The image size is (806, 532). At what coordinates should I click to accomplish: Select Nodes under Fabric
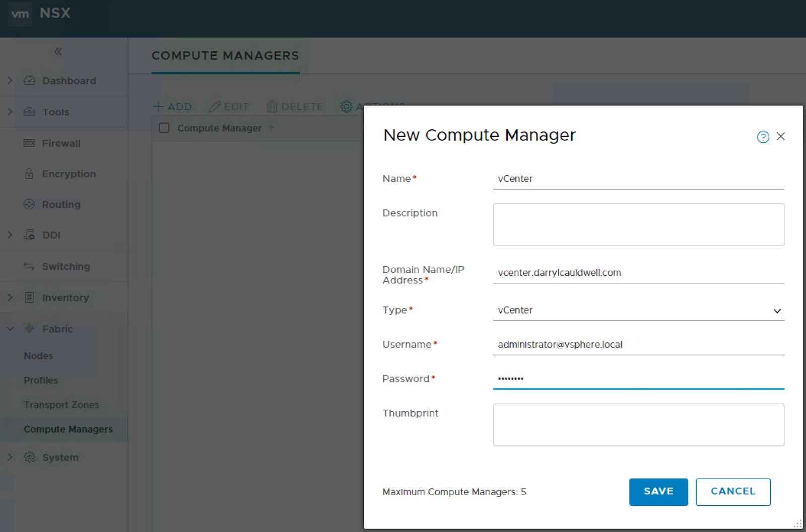pos(38,356)
